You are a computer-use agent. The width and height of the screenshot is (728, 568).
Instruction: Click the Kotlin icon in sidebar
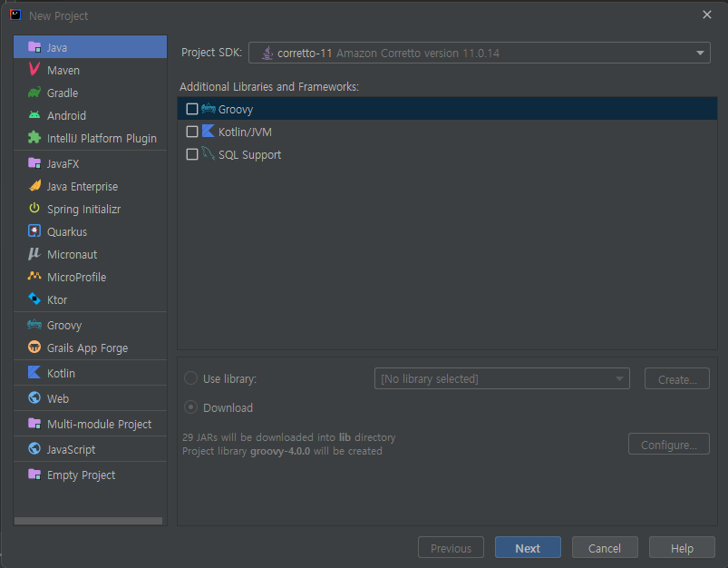tap(34, 372)
